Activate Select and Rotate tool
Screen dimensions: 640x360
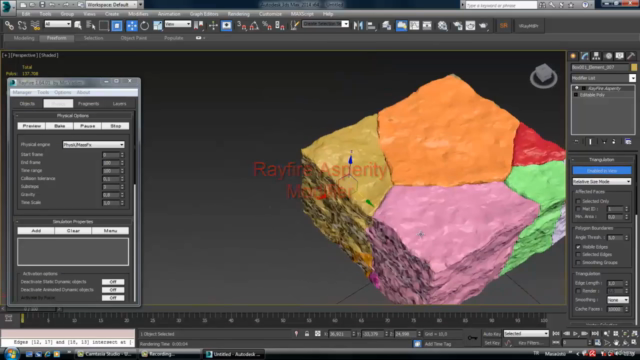click(x=144, y=26)
